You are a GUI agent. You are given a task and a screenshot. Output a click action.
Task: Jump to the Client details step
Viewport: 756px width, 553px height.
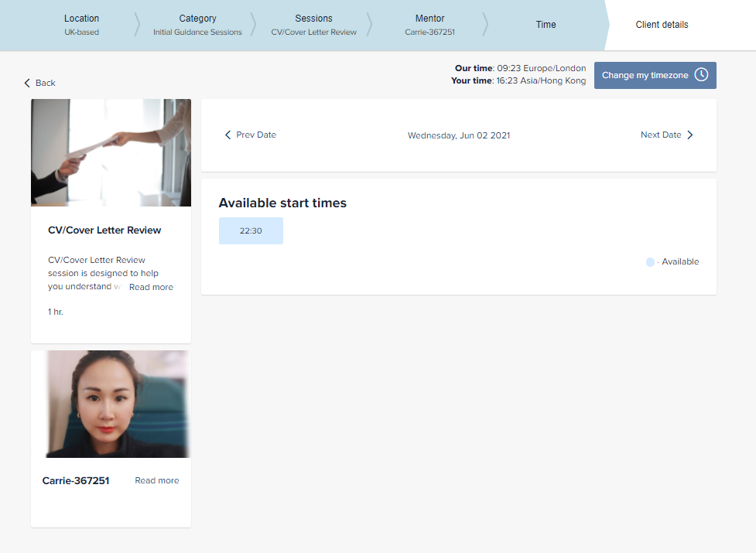pyautogui.click(x=662, y=25)
